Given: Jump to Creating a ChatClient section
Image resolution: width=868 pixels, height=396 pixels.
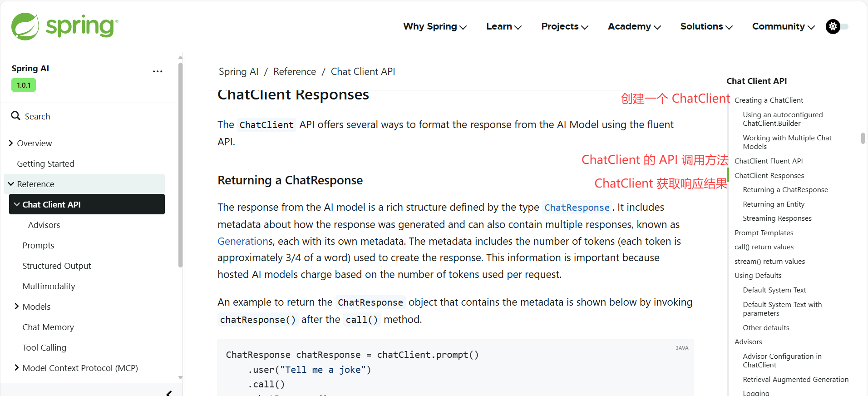Looking at the screenshot, I should point(769,100).
